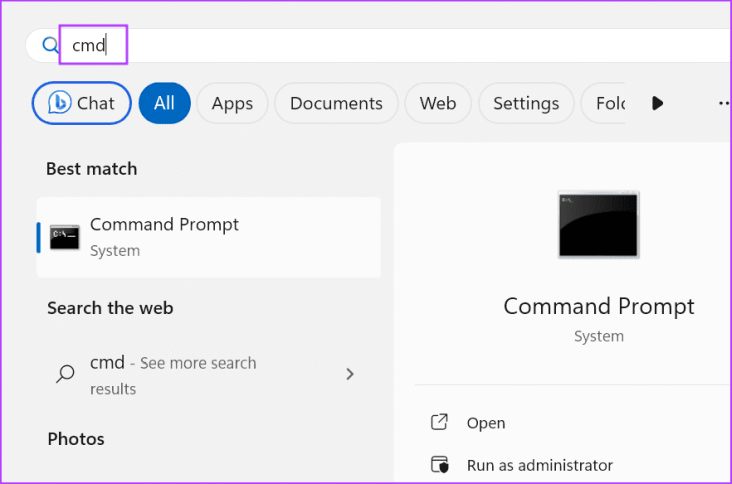Click the Run as administrator text link
732x484 pixels.
click(x=539, y=465)
